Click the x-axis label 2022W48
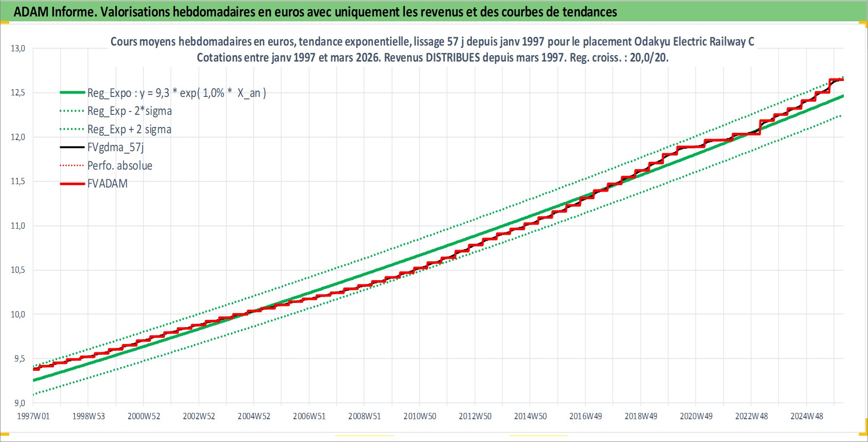This screenshot has width=868, height=442. tap(752, 416)
